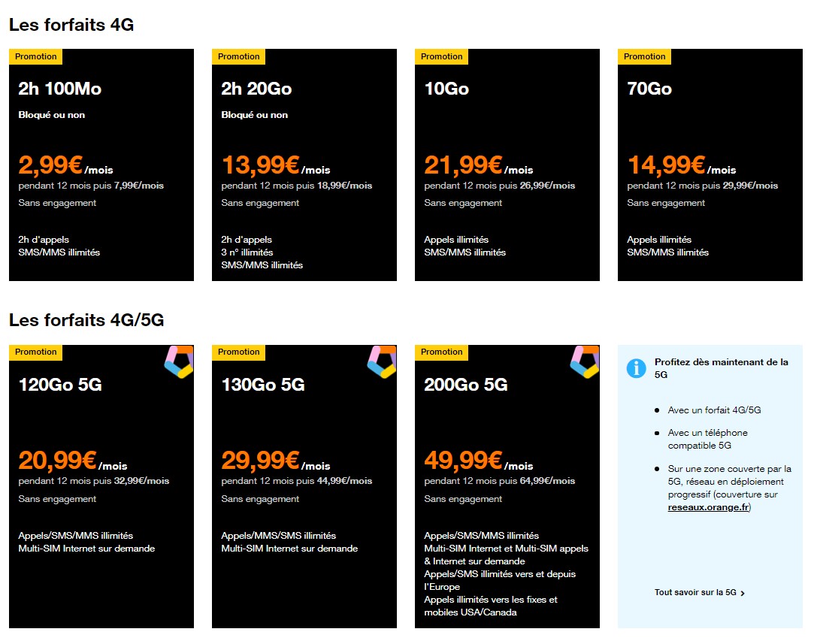The height and width of the screenshot is (644, 817).
Task: Open the 10Go plan offer
Action: (446, 89)
